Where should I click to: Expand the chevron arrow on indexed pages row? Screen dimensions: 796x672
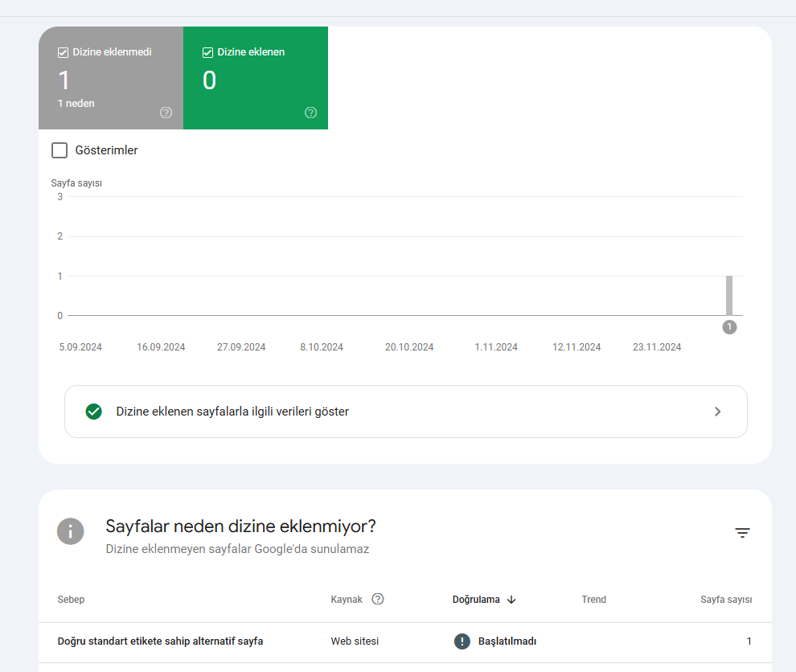[717, 412]
